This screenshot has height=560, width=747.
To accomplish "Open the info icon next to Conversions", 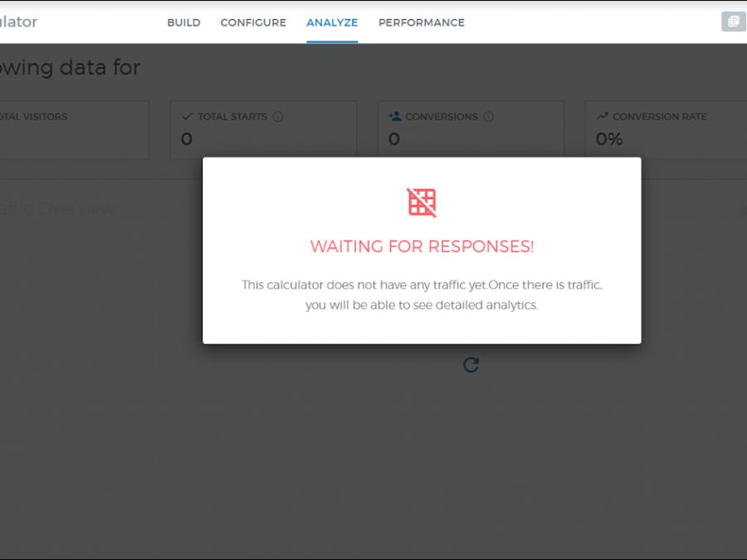I will tap(488, 117).
